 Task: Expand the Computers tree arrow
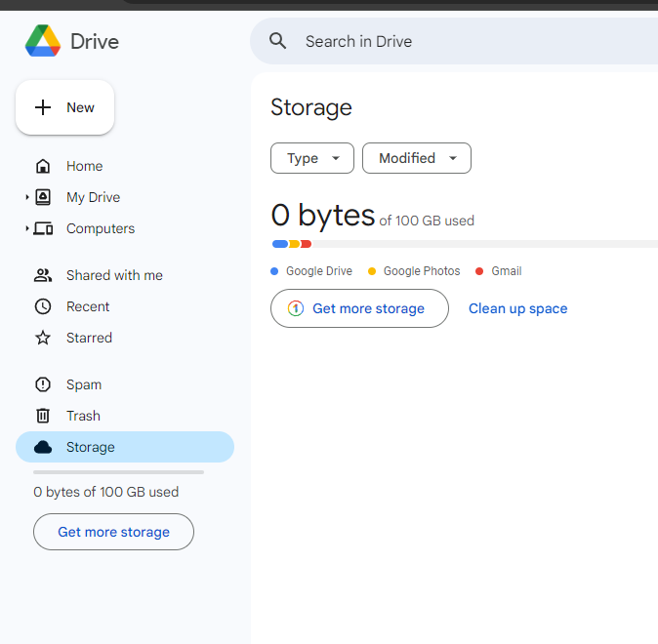[27, 228]
